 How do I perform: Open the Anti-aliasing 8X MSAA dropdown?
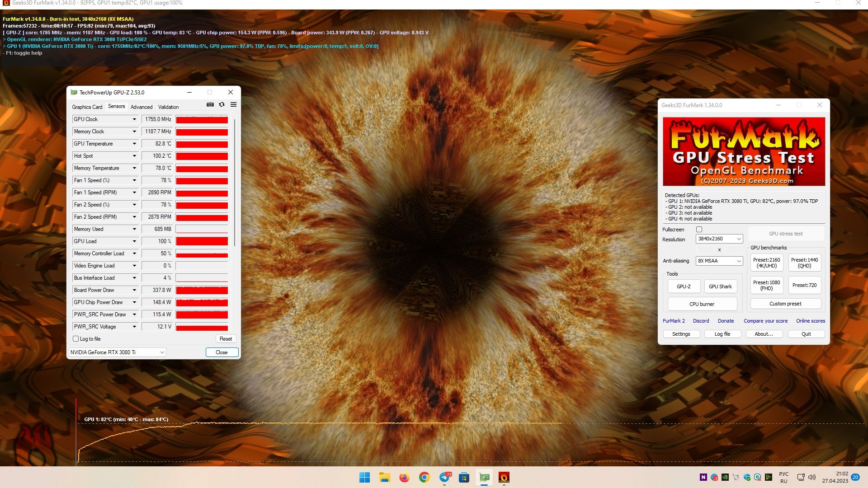719,261
